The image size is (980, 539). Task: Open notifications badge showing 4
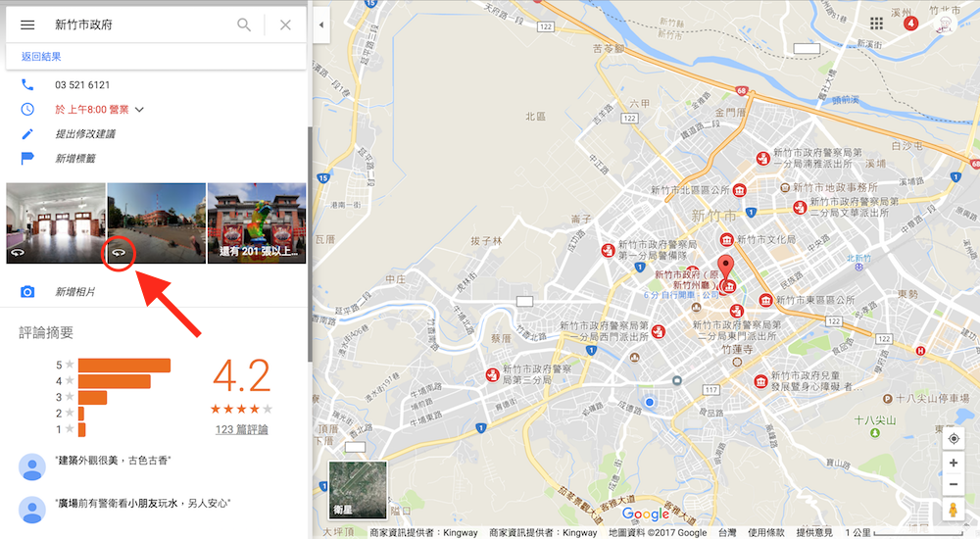[910, 24]
